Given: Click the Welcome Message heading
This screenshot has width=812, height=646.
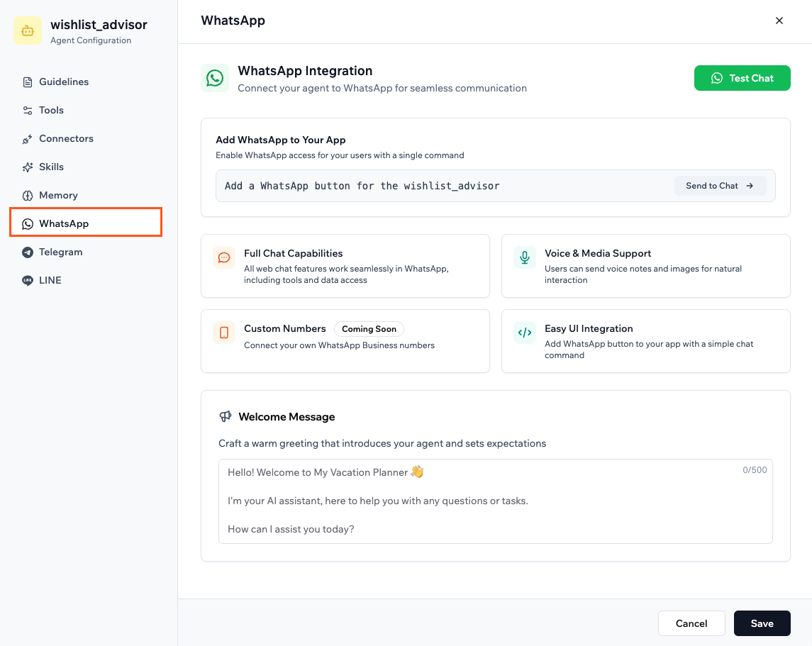Looking at the screenshot, I should coord(287,417).
